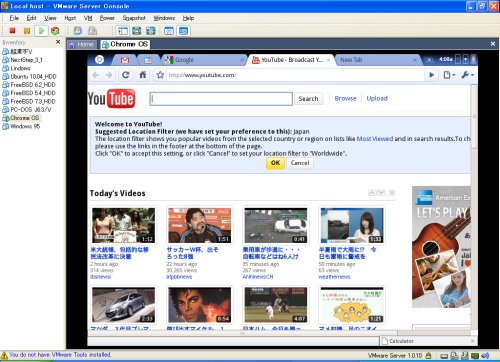
Task: Open the Chrome page menu dropdown
Action: 449,75
